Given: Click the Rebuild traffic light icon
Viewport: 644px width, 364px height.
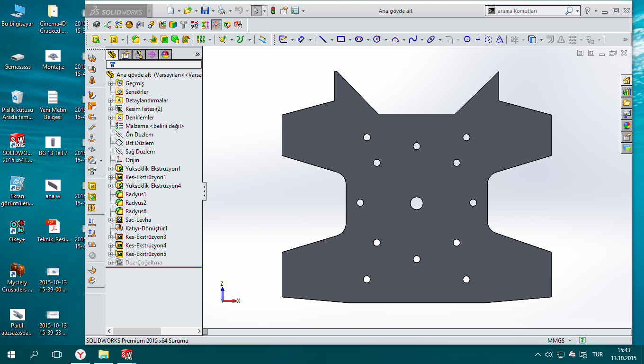Looking at the screenshot, I should (273, 10).
